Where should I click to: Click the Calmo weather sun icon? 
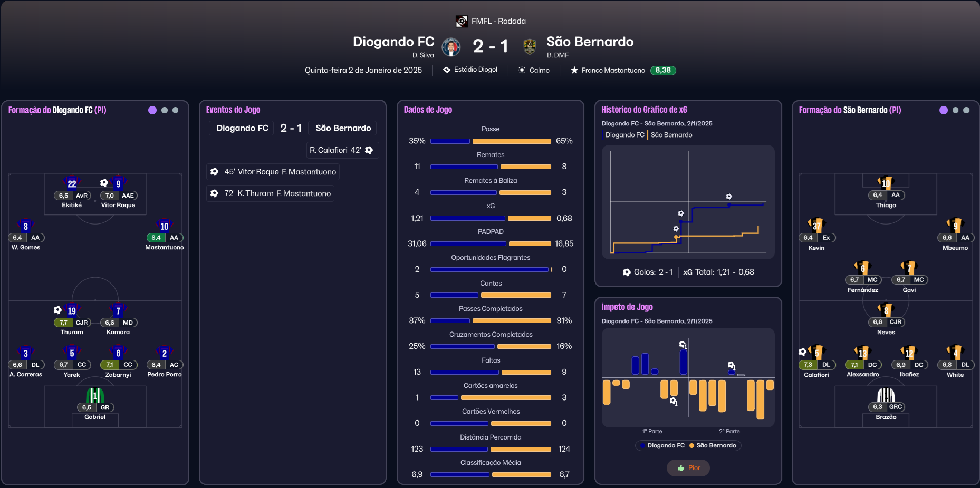(x=522, y=70)
